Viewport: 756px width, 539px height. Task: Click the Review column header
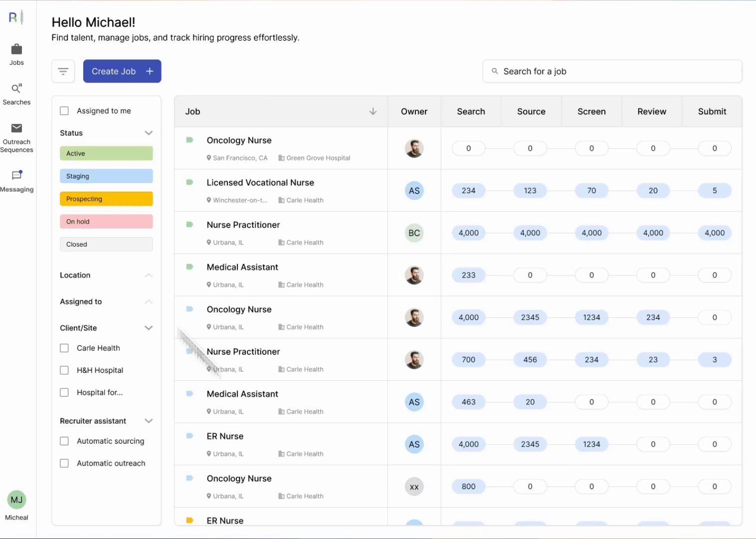tap(651, 111)
